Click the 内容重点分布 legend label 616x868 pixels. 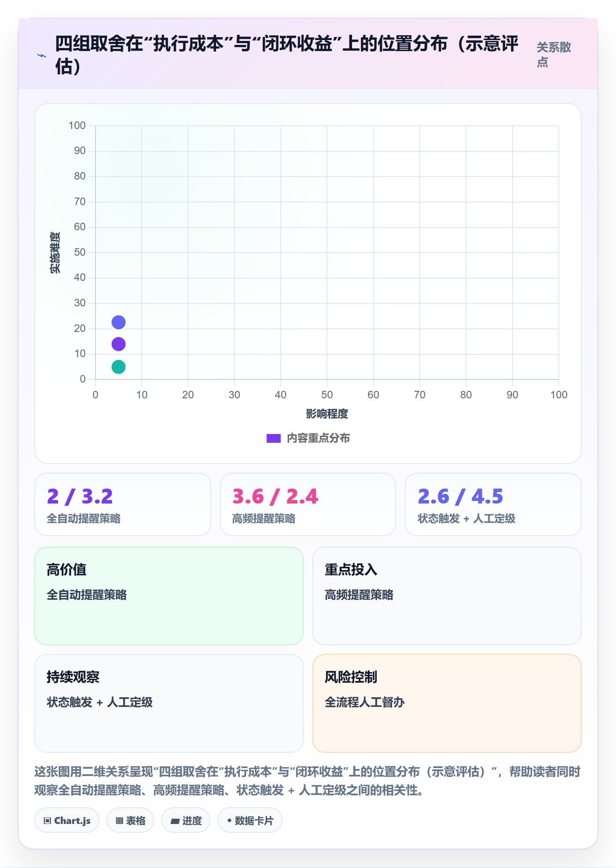click(318, 438)
